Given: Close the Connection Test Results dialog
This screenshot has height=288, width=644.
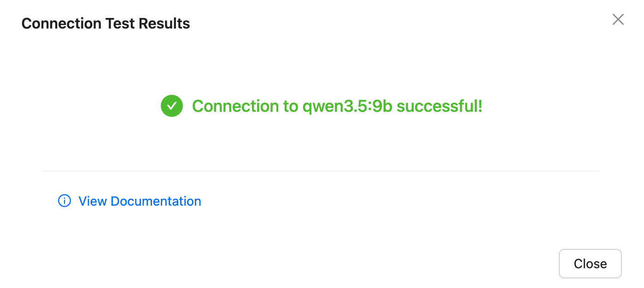Looking at the screenshot, I should coord(590,263).
